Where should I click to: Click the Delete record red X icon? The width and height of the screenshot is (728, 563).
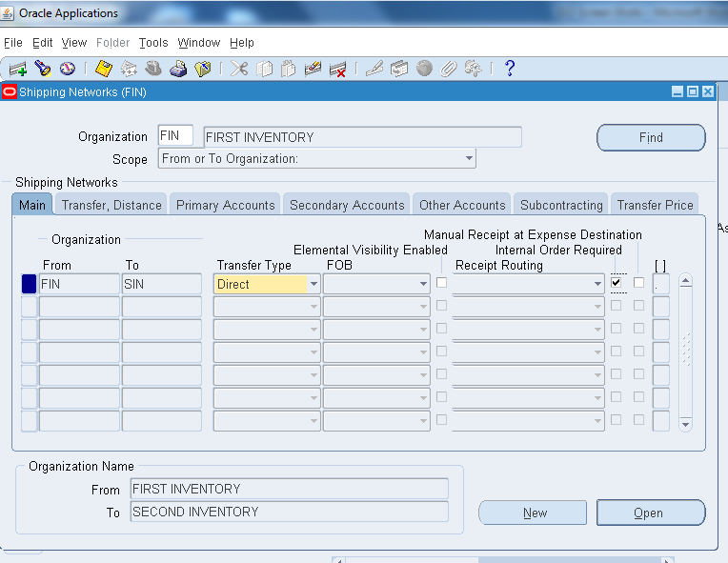(x=337, y=70)
